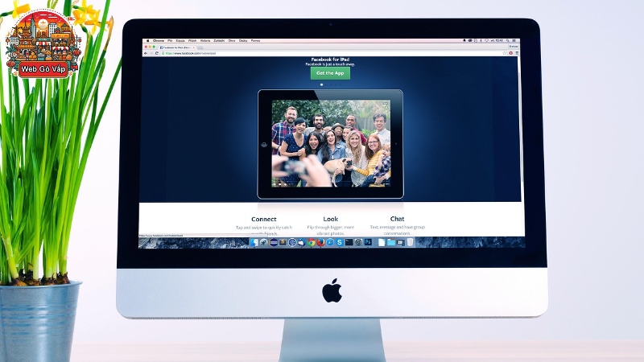This screenshot has height=362, width=644.
Task: Open System Preferences gear in the dock
Action: [358, 243]
